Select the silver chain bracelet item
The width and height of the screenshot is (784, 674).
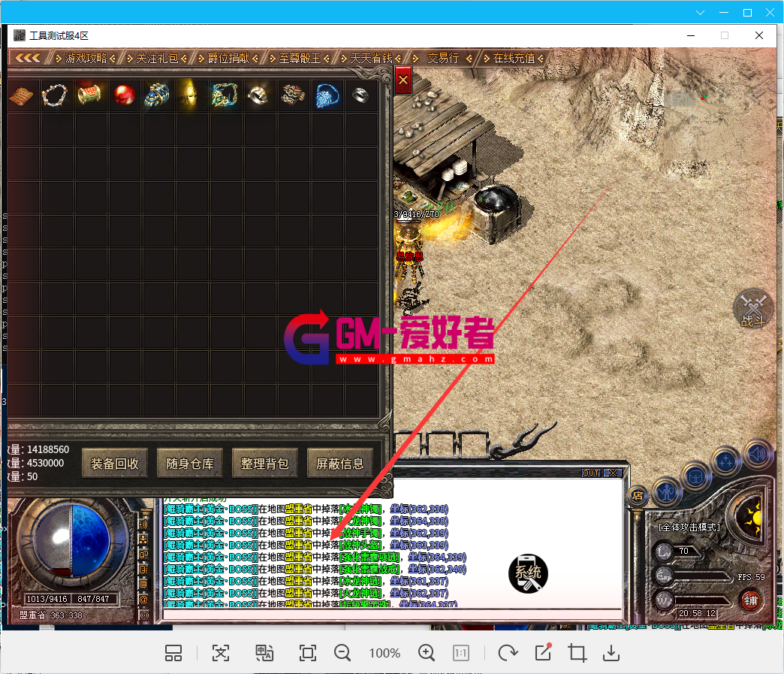click(55, 95)
